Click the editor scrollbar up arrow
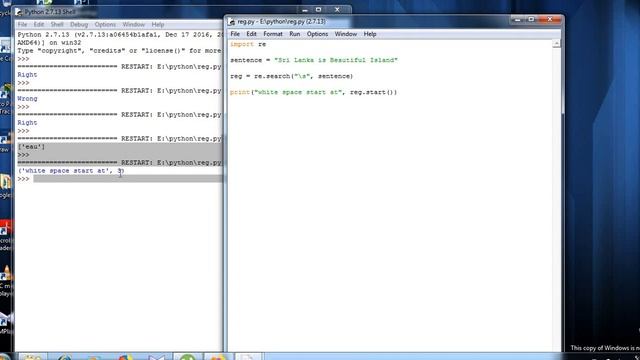Screen dimensions: 640x360 coord(556,44)
